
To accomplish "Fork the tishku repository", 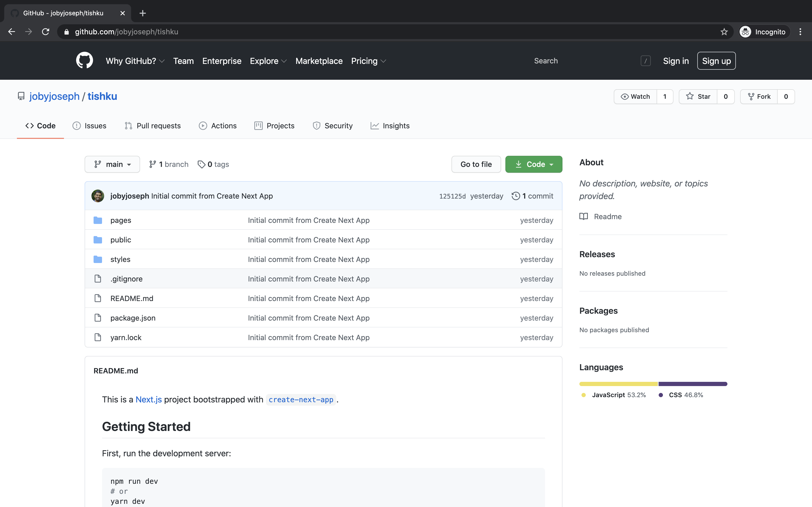I will coord(759,97).
